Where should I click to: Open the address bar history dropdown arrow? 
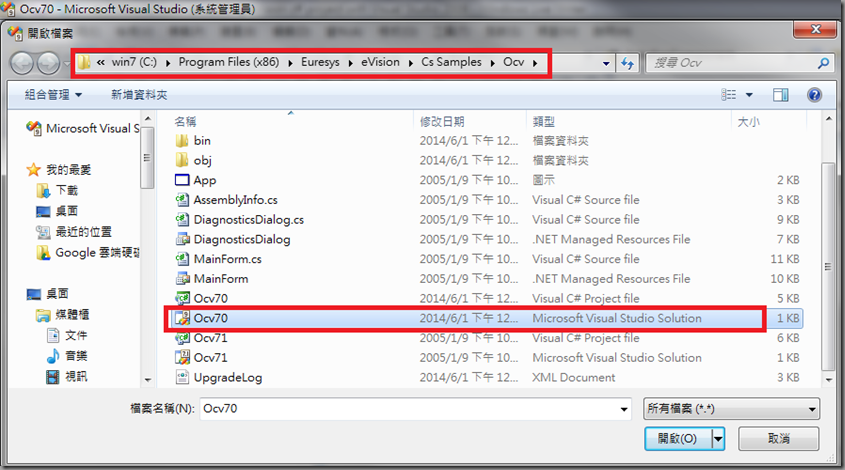[606, 63]
